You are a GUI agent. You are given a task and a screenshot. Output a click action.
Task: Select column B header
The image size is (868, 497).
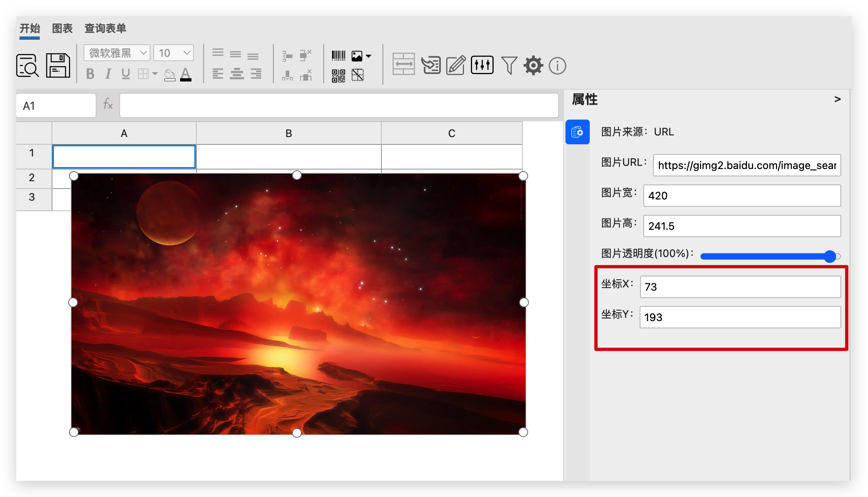[x=289, y=133]
